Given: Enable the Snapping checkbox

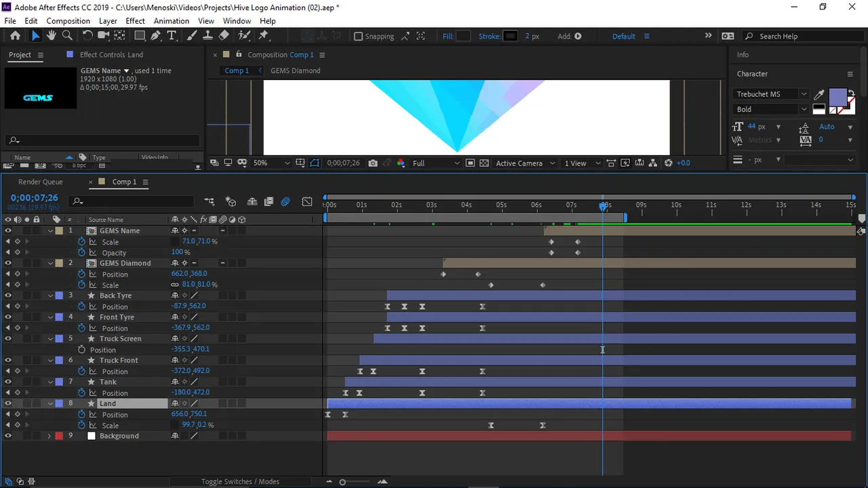Looking at the screenshot, I should click(x=359, y=36).
